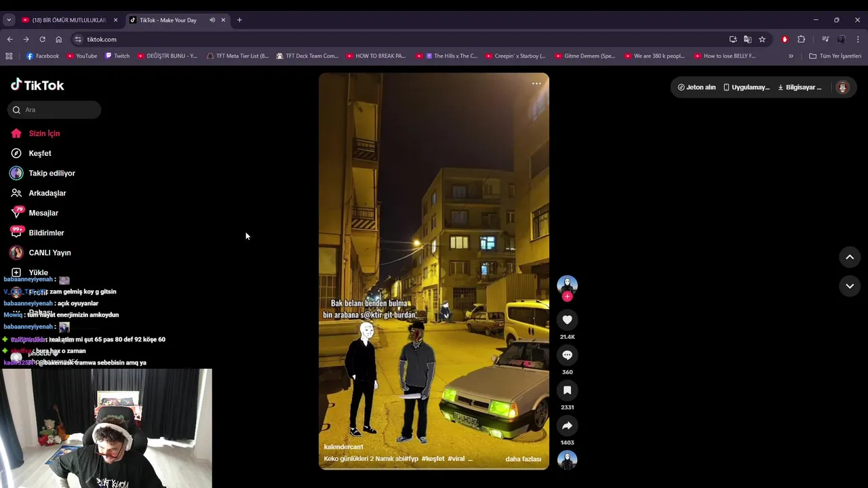Click the browser Home button

[58, 39]
